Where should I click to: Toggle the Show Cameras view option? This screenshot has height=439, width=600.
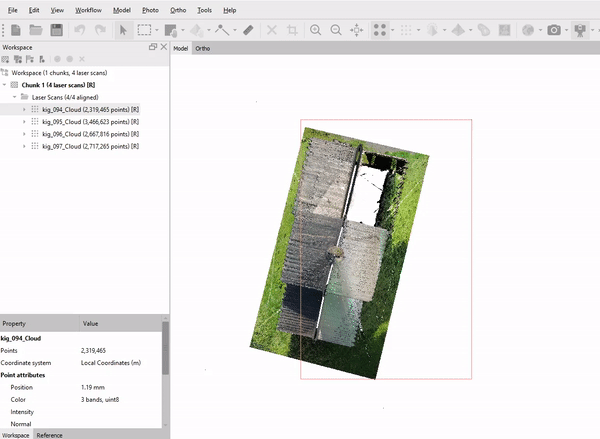(580, 30)
